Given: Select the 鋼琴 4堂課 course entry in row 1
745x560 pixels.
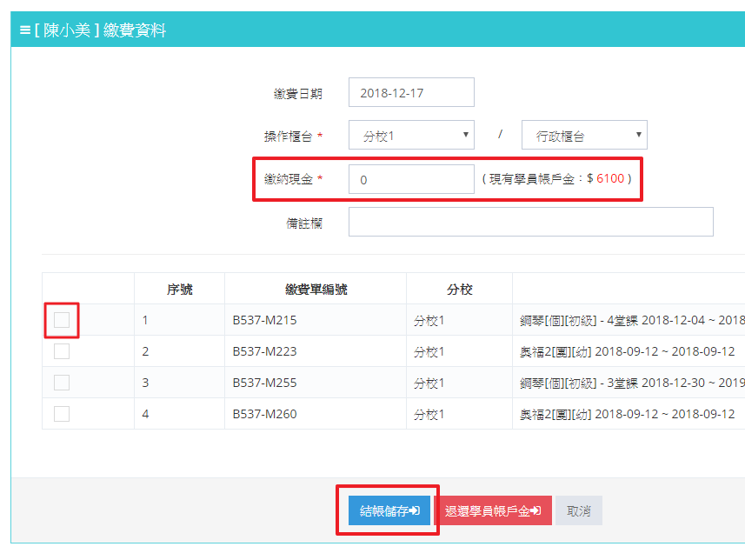Looking at the screenshot, I should [631, 320].
